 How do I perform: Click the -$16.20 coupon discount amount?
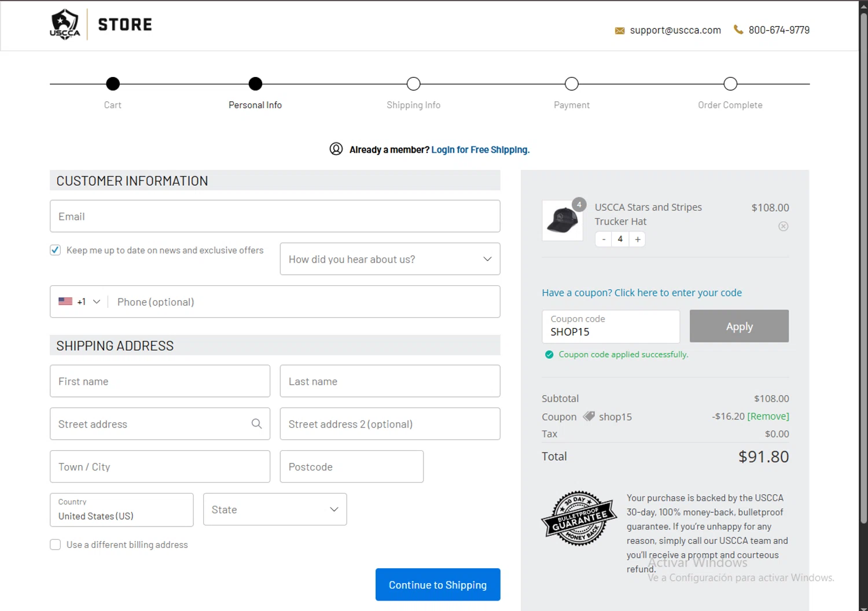pyautogui.click(x=728, y=416)
